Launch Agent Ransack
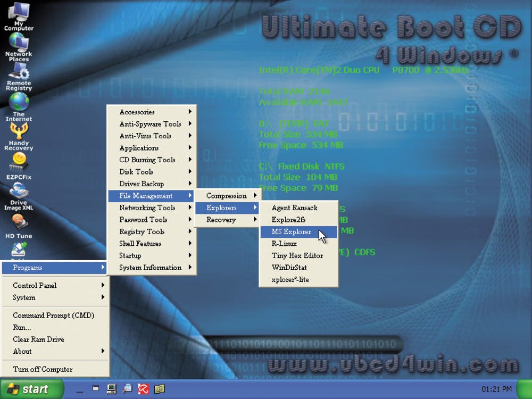This screenshot has height=399, width=532. click(298, 207)
